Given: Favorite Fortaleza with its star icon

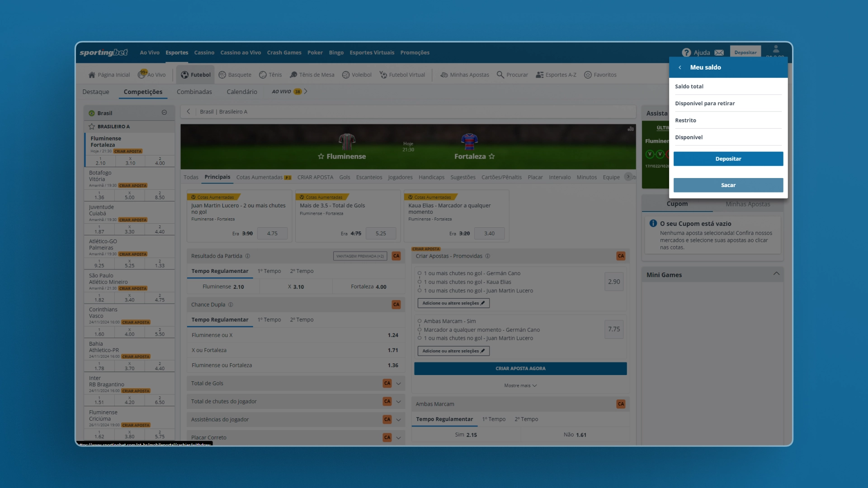Looking at the screenshot, I should coord(492,156).
